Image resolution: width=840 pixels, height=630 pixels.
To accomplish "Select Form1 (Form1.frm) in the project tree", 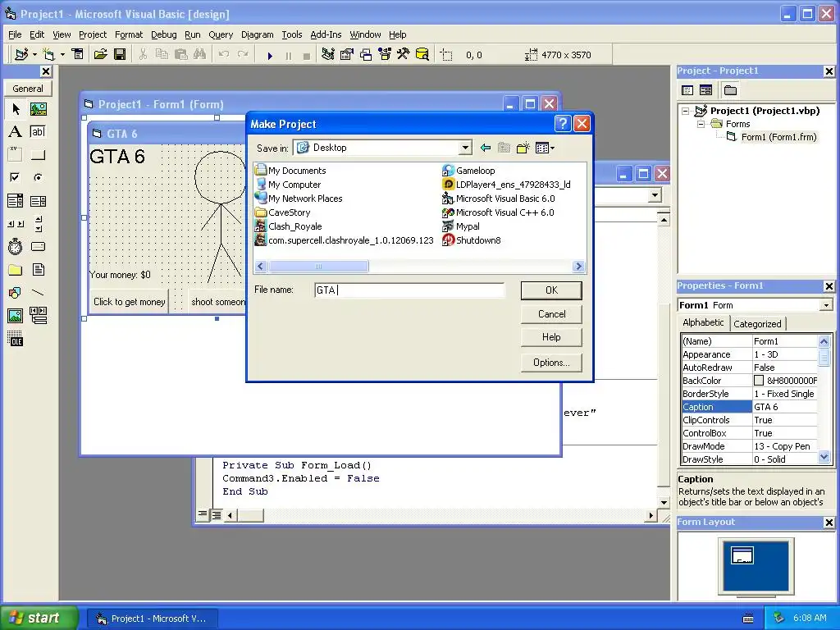I will [x=778, y=137].
